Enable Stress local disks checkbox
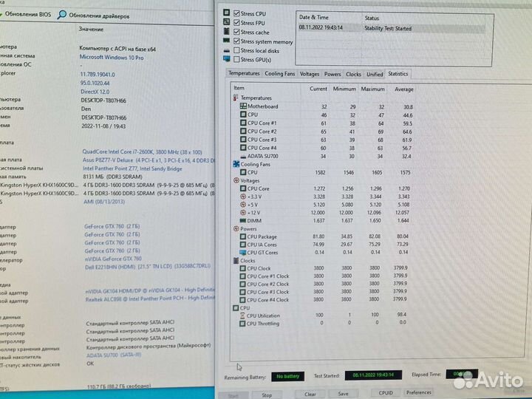532x399 pixels. click(x=236, y=50)
